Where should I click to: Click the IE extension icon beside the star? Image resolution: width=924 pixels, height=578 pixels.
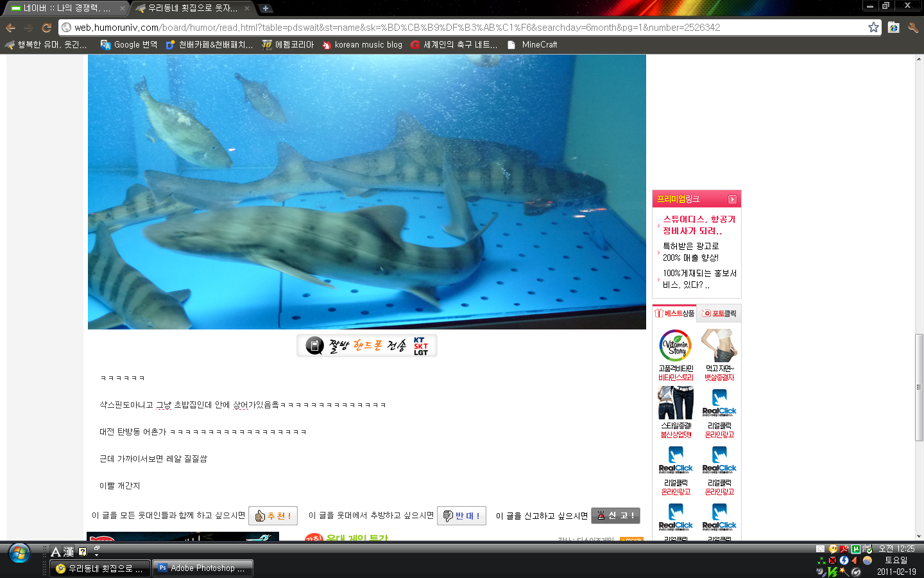pyautogui.click(x=893, y=28)
